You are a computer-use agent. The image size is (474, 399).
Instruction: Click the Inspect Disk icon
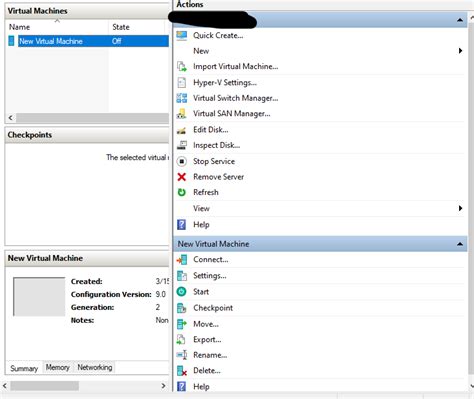pyautogui.click(x=182, y=145)
